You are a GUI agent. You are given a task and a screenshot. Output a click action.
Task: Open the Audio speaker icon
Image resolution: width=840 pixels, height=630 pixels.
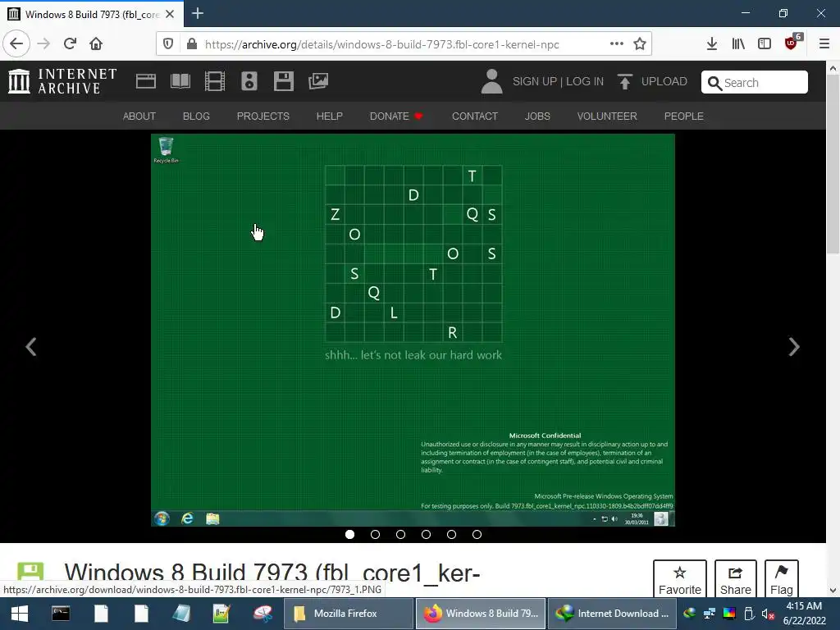pos(249,81)
